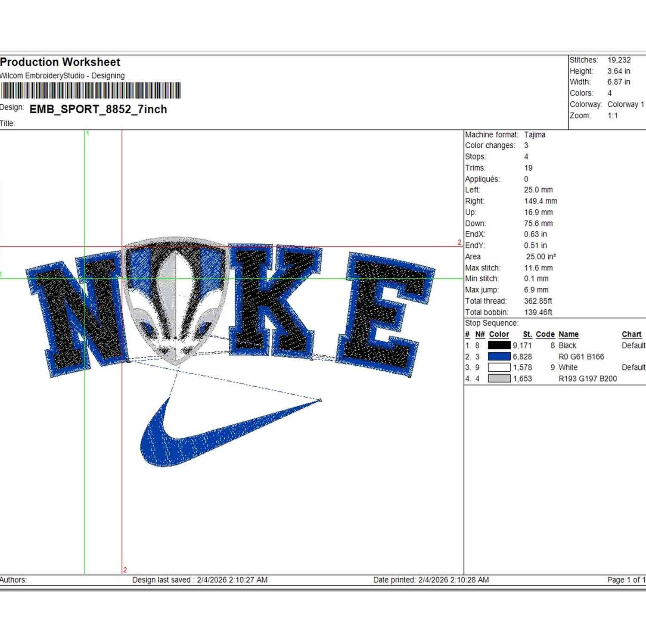Select the Height value "3.64 in"
Screen dimensions: 646x644
tap(619, 71)
